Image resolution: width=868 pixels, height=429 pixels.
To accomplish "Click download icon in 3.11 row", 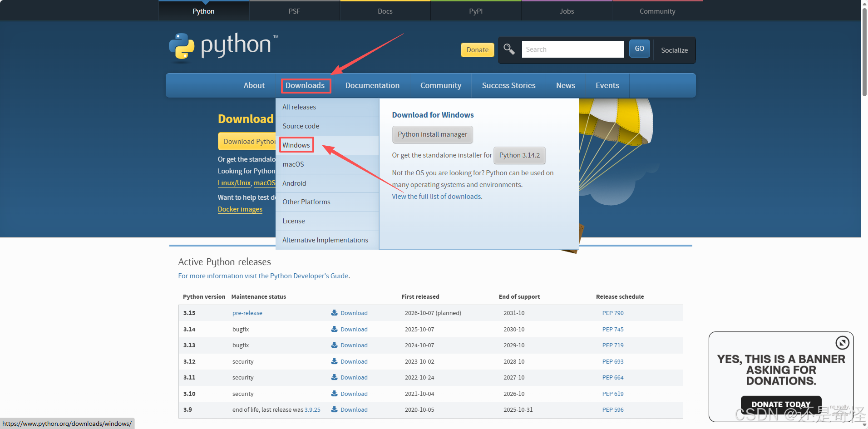I will tap(334, 377).
